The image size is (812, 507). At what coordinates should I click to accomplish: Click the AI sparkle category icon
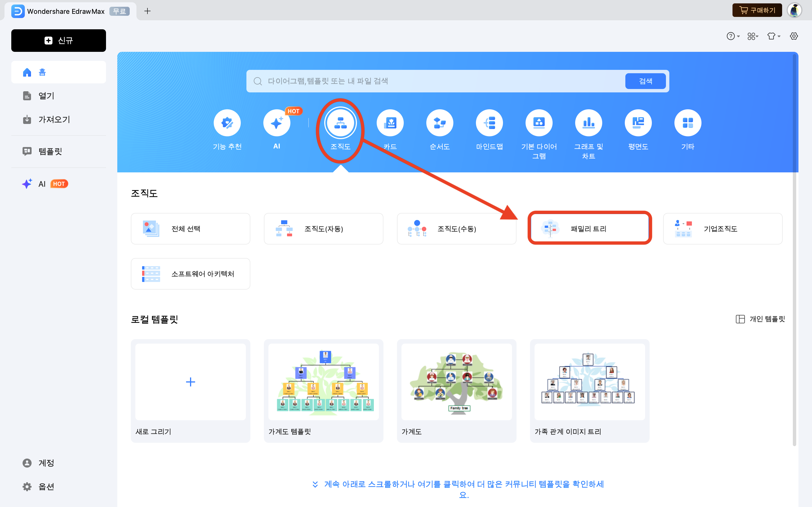(x=277, y=123)
